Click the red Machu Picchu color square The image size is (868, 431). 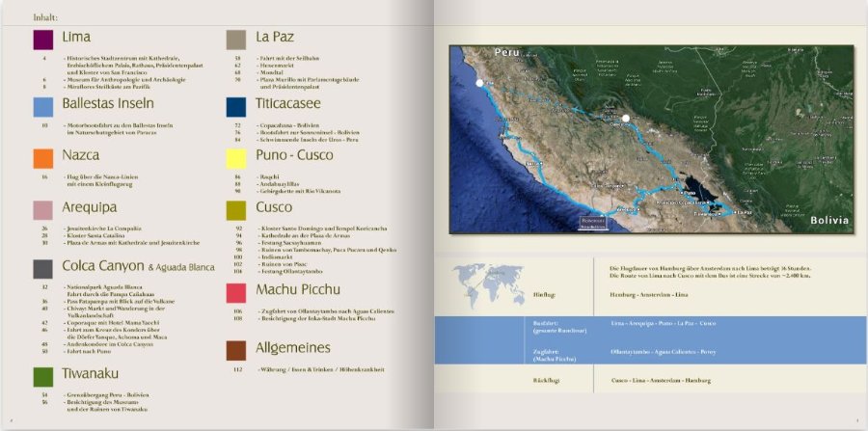[x=236, y=293]
